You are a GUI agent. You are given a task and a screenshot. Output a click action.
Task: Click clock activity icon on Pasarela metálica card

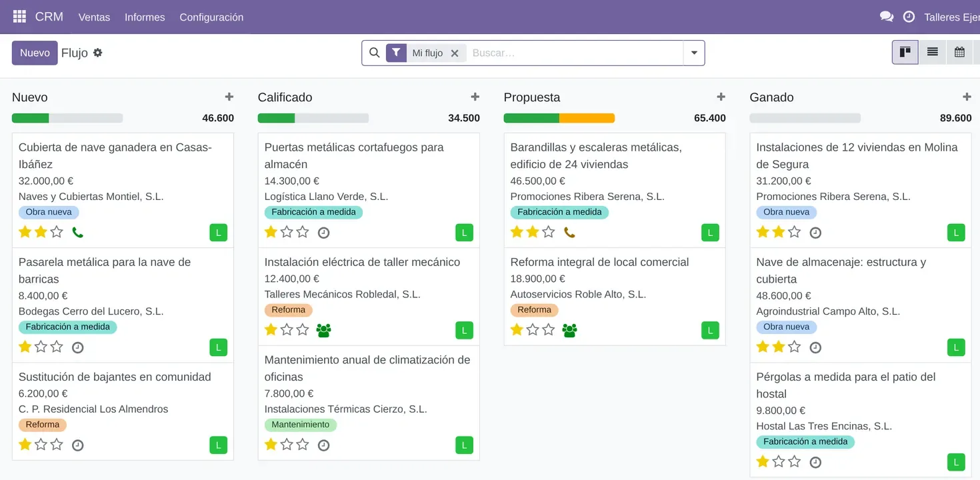coord(77,347)
